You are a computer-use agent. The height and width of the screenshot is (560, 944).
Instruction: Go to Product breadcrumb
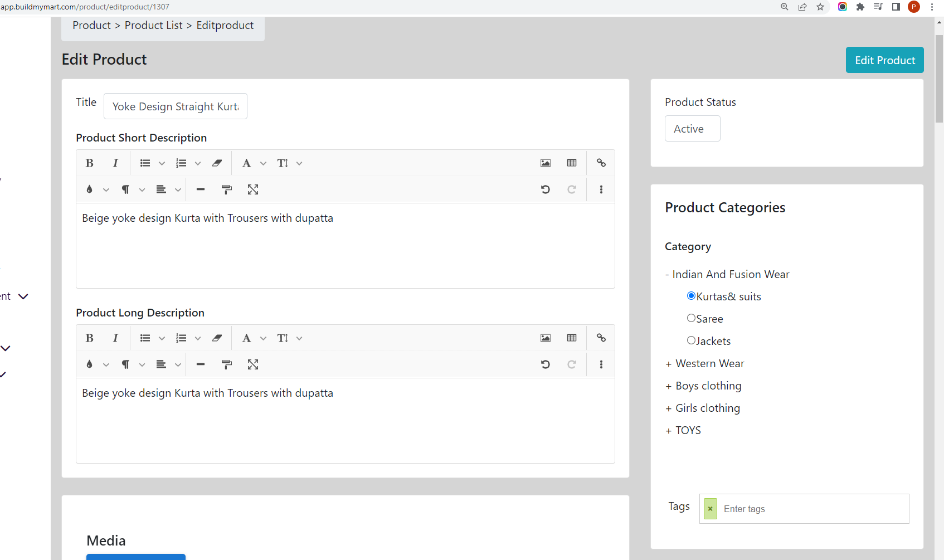coord(91,25)
